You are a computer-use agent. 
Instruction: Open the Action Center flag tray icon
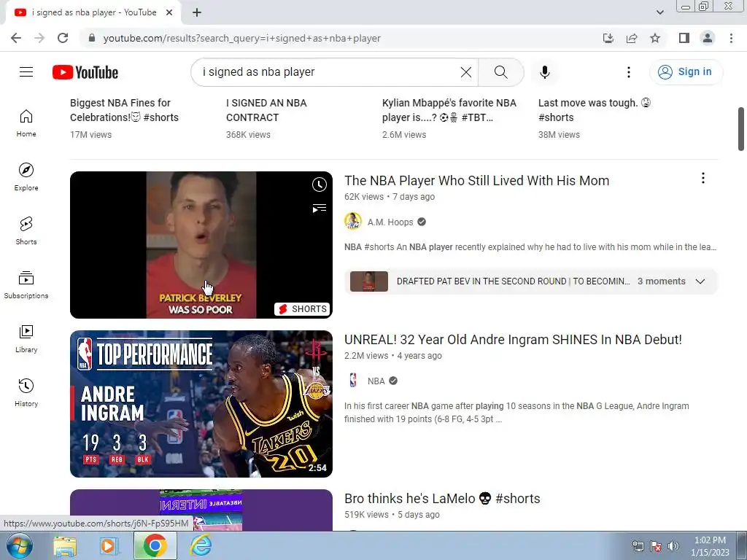click(x=656, y=546)
